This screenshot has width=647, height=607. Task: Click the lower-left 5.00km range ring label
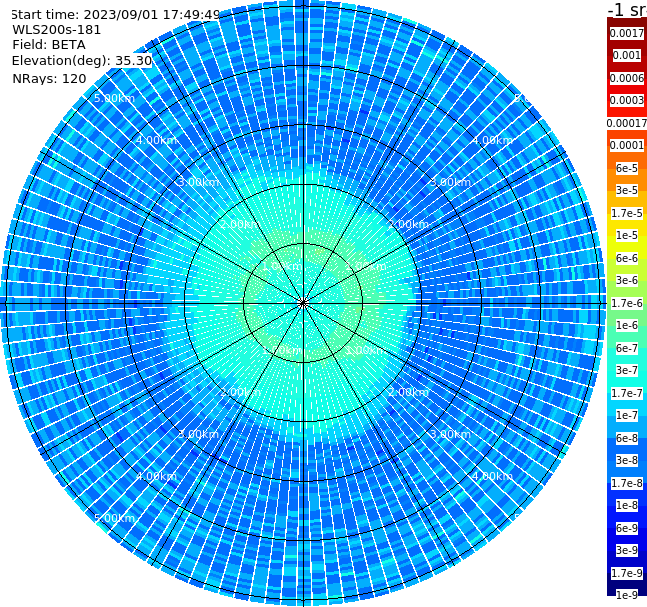114,518
